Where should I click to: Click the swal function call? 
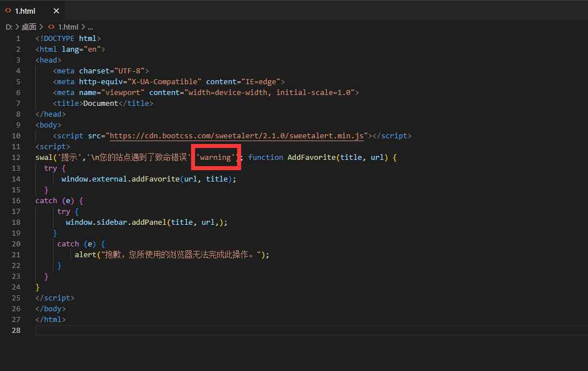point(44,158)
